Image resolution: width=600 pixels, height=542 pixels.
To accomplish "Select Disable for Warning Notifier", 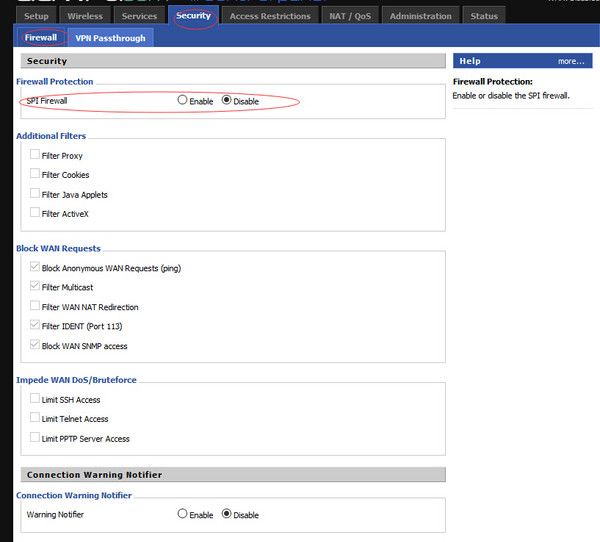I will click(x=227, y=514).
